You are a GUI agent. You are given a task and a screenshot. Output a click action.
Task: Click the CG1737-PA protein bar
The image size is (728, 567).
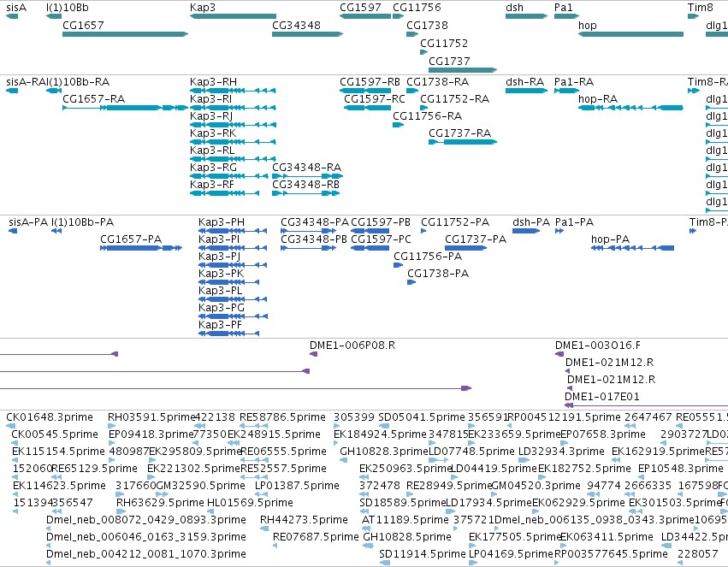coord(465,248)
